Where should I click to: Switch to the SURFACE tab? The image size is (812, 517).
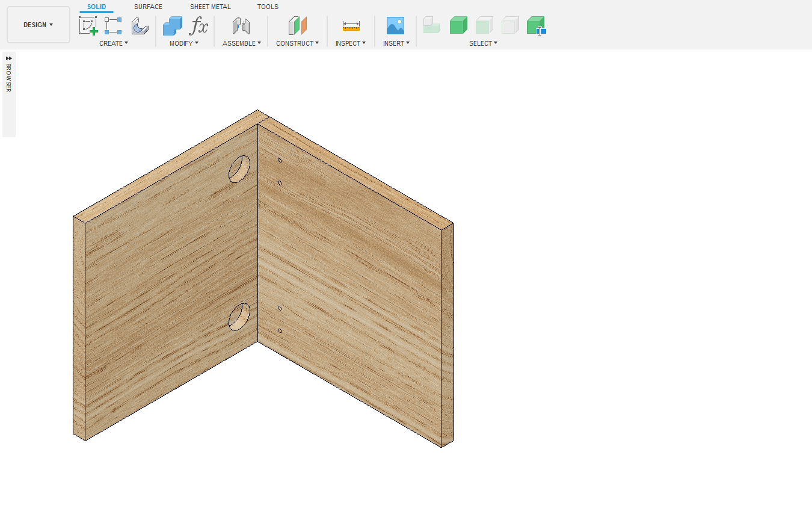click(x=148, y=7)
